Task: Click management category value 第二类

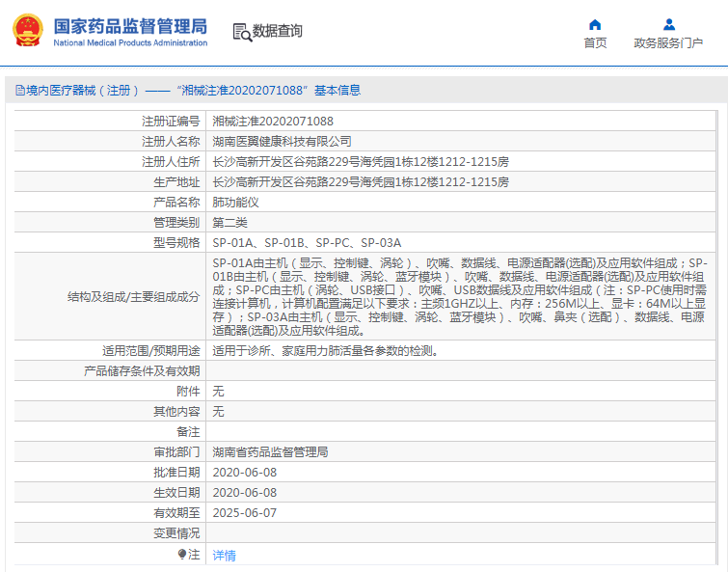Action: (229, 223)
